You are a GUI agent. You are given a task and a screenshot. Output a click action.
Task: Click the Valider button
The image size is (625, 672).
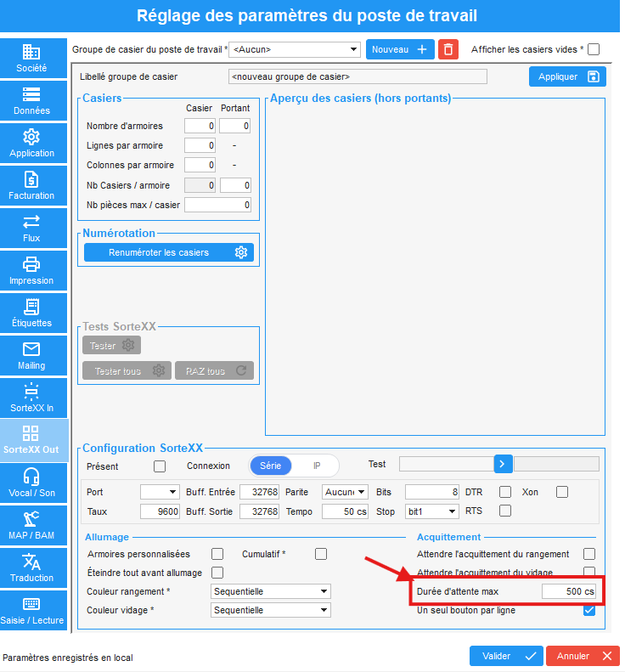pos(505,656)
